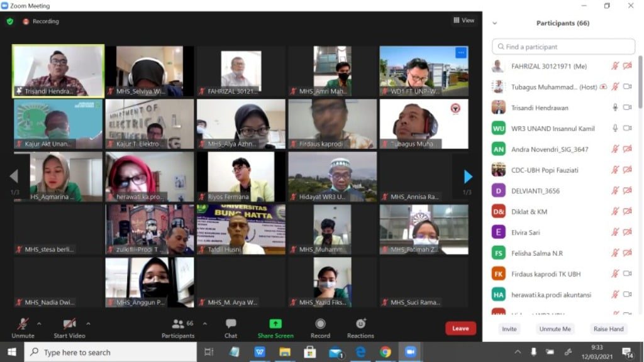Start recording with the Record icon

click(x=320, y=324)
